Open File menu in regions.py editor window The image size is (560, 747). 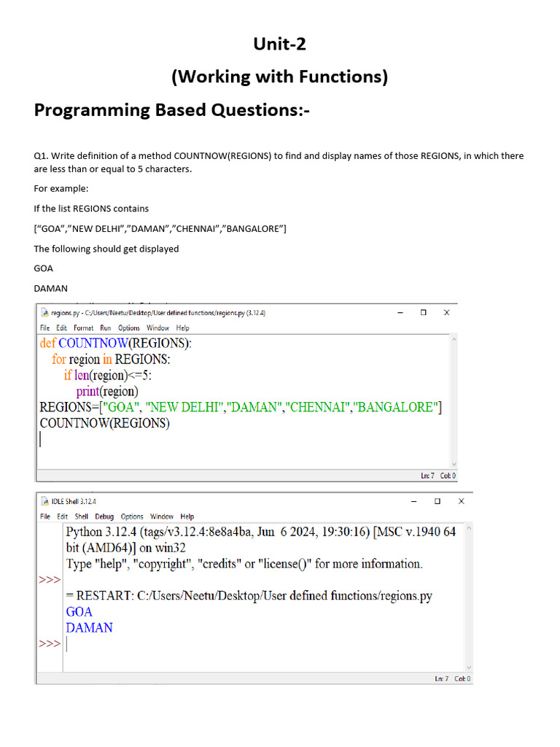point(44,328)
